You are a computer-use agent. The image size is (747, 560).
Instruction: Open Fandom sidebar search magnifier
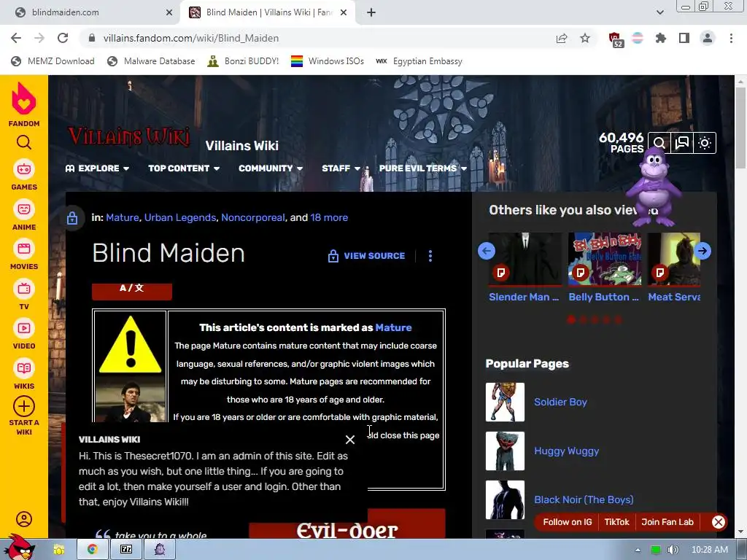pyautogui.click(x=24, y=142)
